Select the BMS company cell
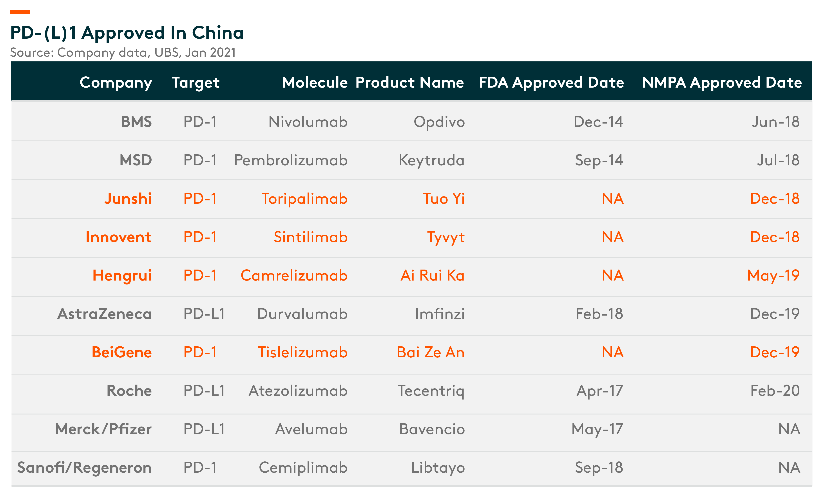This screenshot has height=504, width=824. [136, 121]
